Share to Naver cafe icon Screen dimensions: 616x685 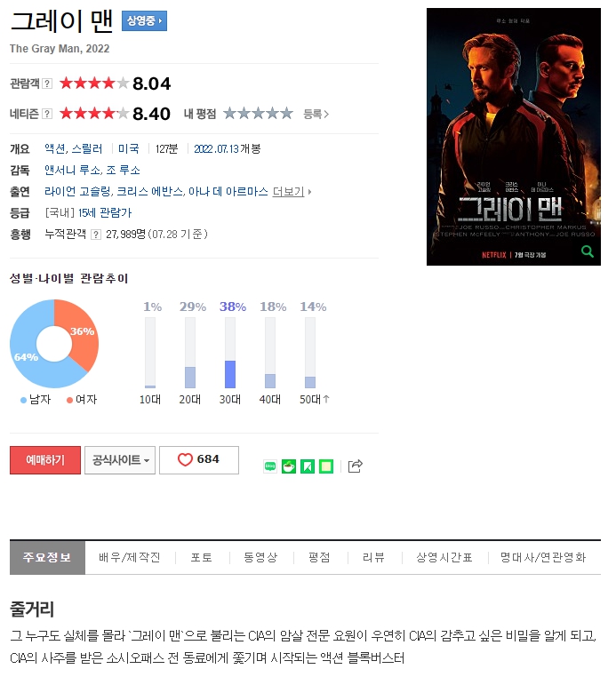point(289,466)
